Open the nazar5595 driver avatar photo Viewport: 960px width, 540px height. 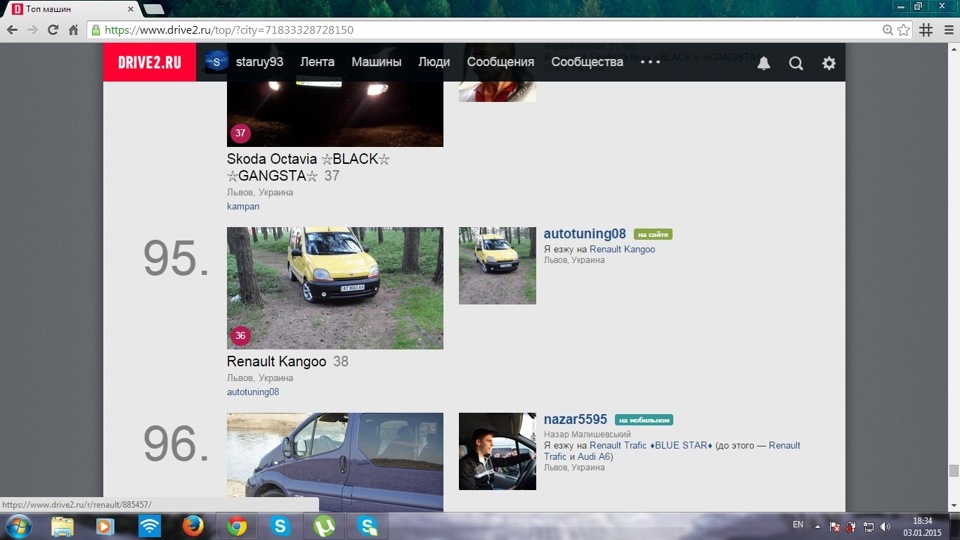pyautogui.click(x=497, y=451)
